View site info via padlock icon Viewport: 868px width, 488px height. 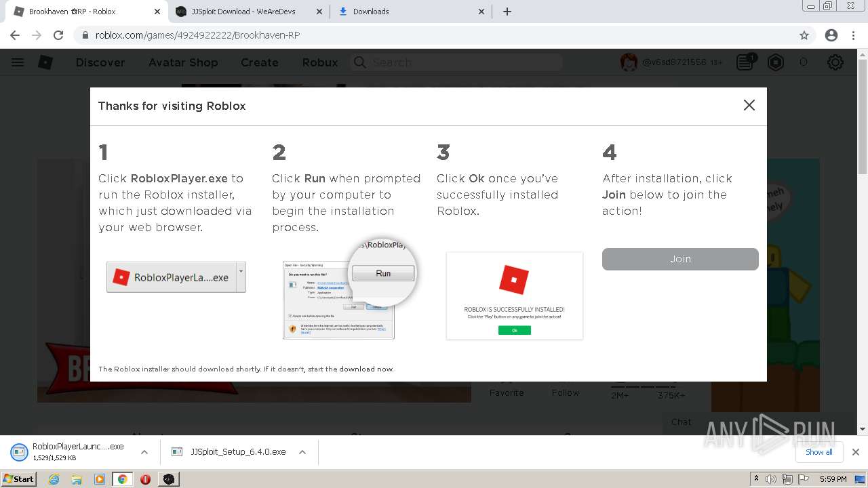85,35
